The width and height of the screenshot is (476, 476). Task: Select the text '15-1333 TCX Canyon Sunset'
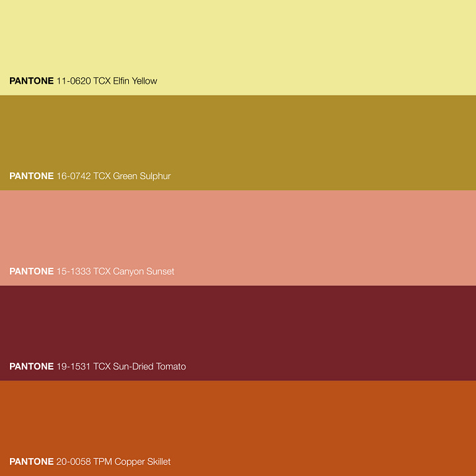pos(115,272)
